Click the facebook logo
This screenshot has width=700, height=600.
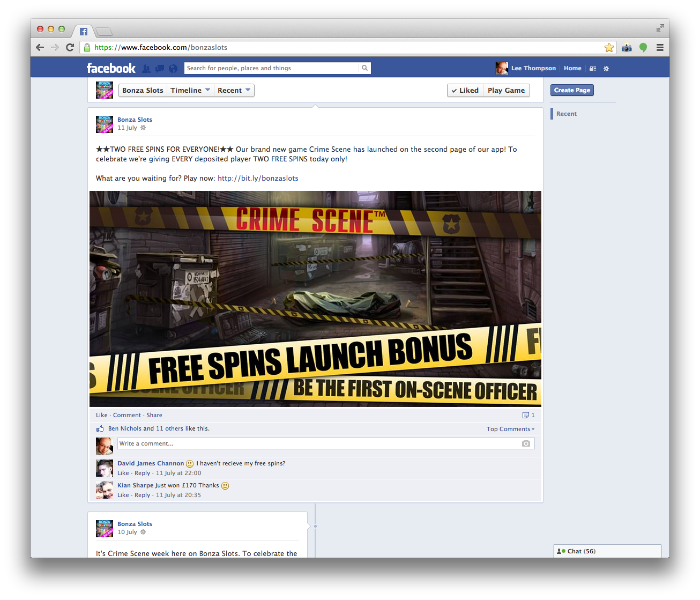[x=111, y=68]
